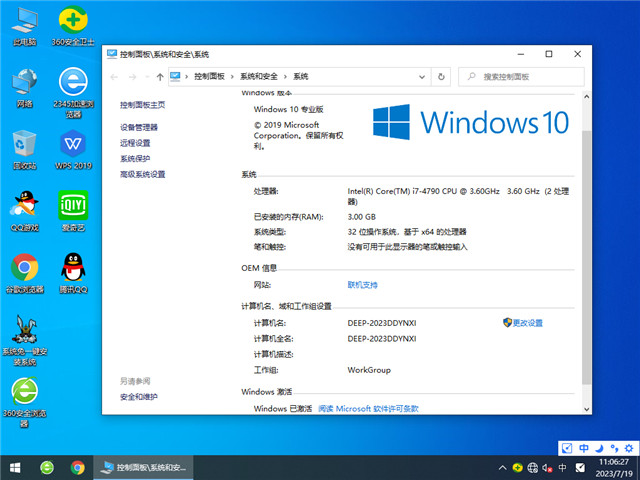The image size is (640, 480).
Task: Expand the address bar history dropdown
Action: click(422, 77)
